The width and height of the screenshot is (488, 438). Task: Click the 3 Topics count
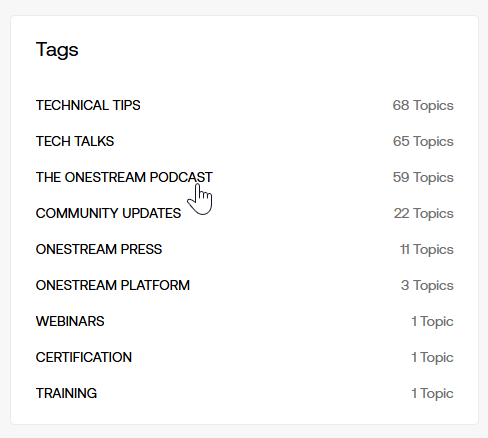[427, 285]
